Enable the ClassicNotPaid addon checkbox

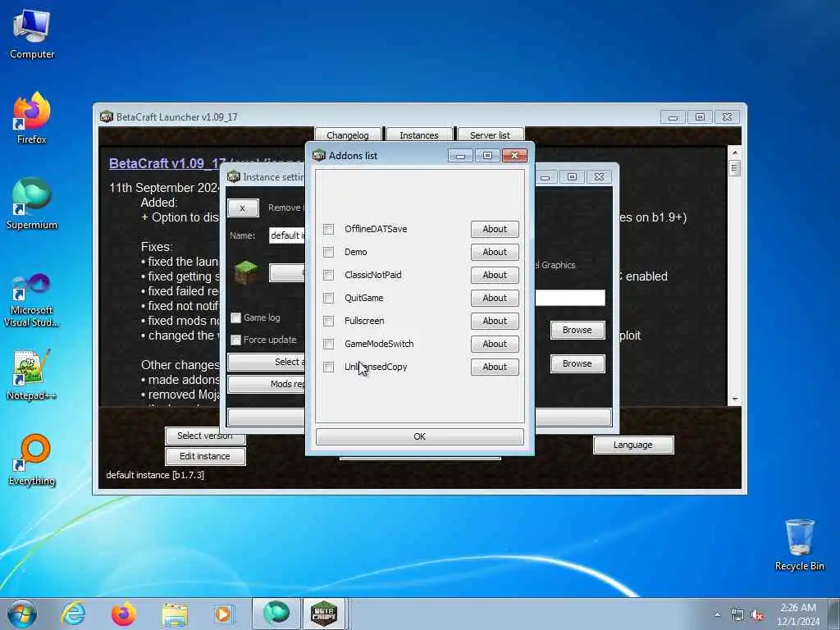pyautogui.click(x=328, y=276)
